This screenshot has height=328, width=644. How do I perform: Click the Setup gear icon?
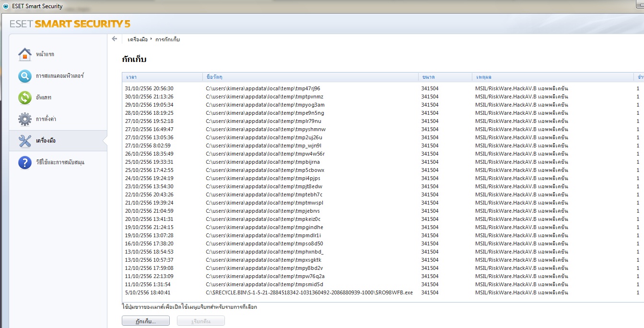tap(25, 119)
